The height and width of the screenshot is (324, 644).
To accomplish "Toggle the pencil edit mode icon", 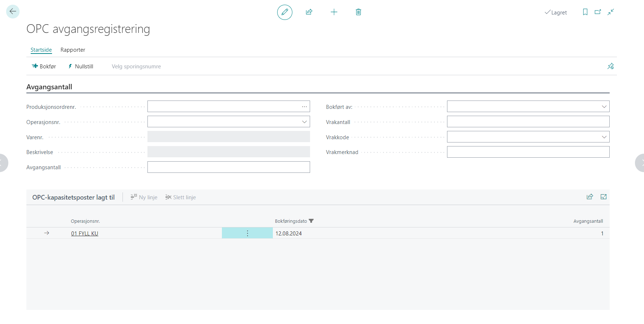I will pyautogui.click(x=284, y=12).
